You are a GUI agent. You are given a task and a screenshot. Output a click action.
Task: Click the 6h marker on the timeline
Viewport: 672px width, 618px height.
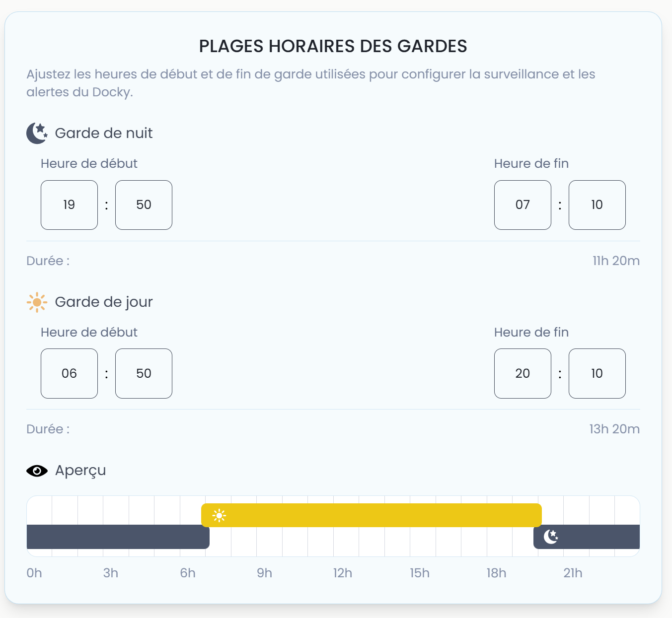(x=188, y=573)
